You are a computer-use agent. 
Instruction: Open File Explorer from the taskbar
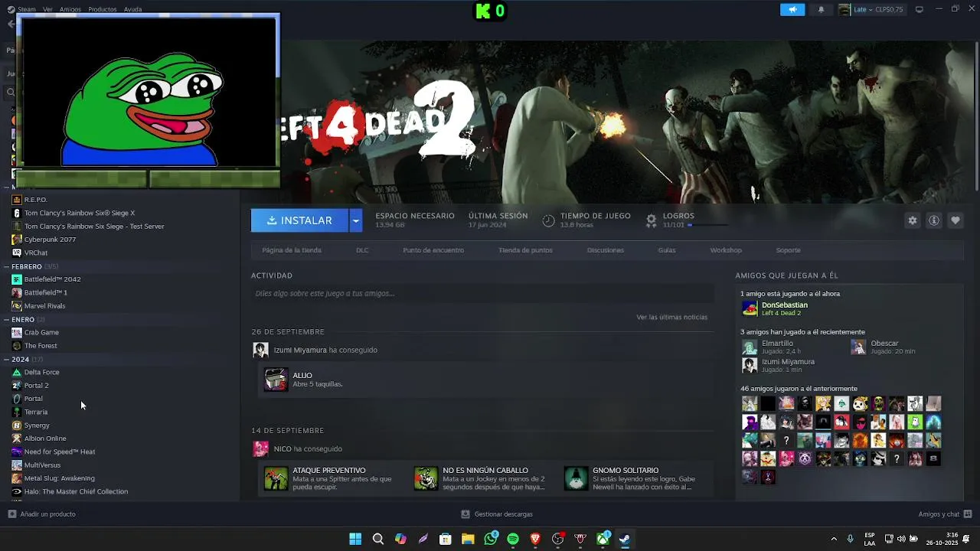468,539
